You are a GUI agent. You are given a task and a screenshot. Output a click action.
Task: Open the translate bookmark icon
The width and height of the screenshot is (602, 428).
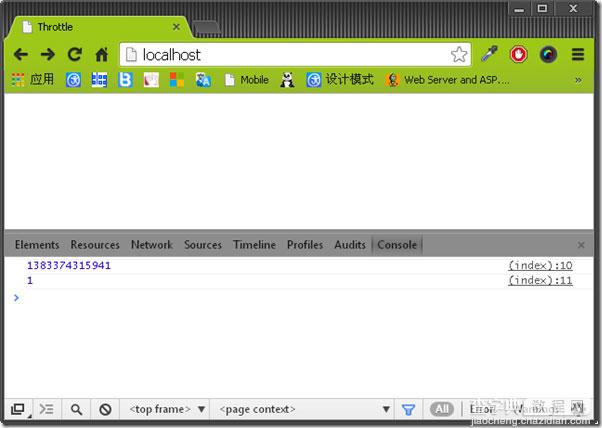point(203,80)
